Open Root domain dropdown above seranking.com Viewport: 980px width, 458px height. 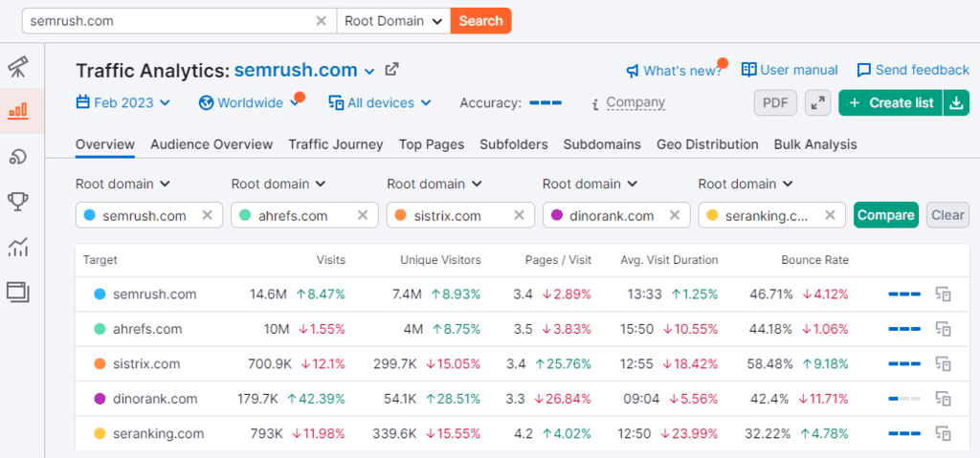746,184
